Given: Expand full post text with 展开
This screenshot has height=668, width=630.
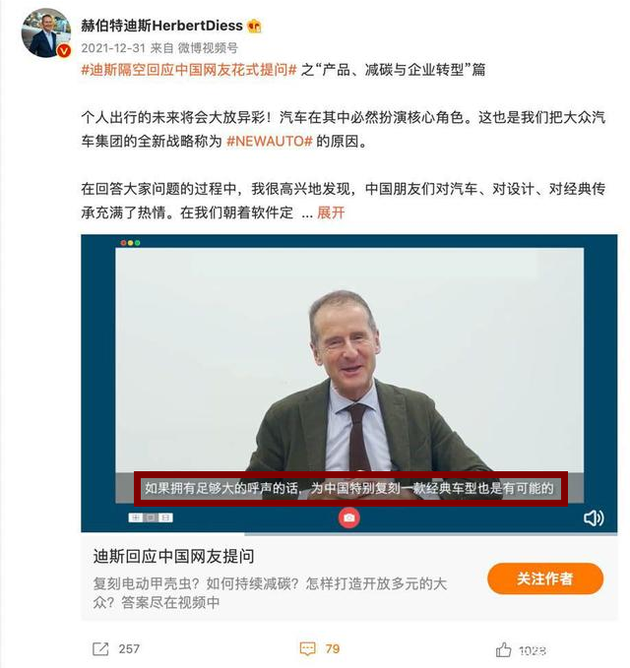Looking at the screenshot, I should coord(331,212).
